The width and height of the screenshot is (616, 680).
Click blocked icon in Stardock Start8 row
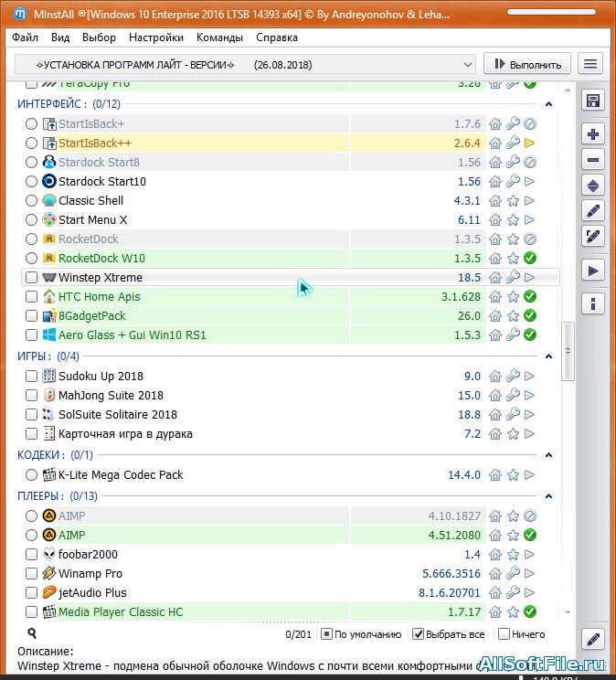coord(530,162)
